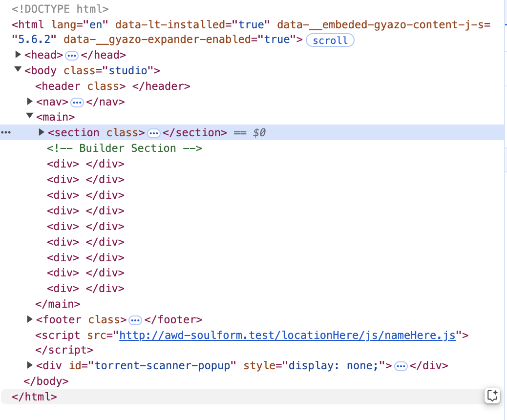Click the ellipsis icon inside the nav element
The height and width of the screenshot is (420, 507).
coord(77,102)
